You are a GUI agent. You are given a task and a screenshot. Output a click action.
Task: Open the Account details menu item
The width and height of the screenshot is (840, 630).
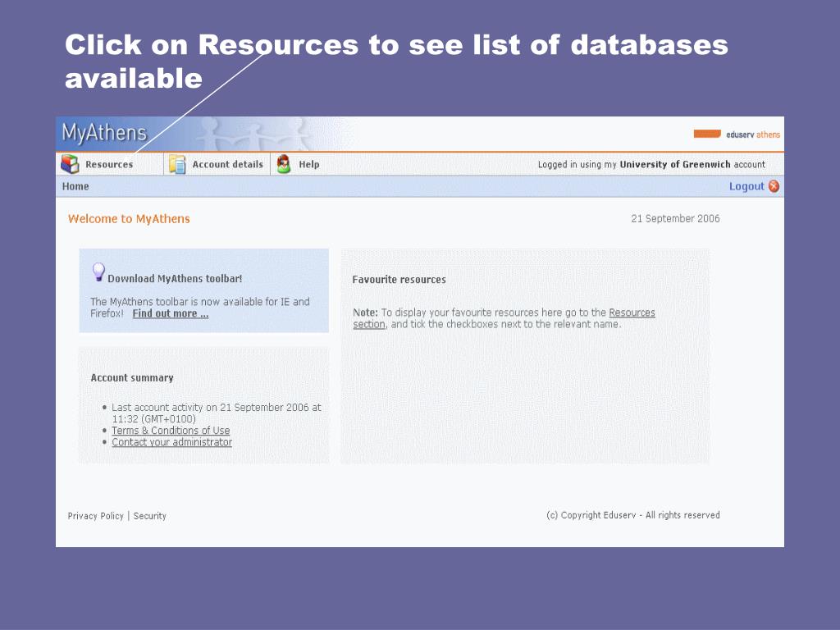[x=228, y=164]
